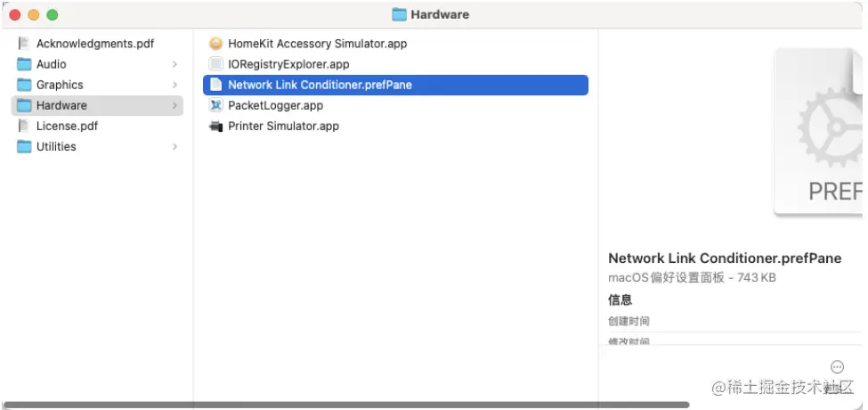Screen dimensions: 868x410
Task: Click the PacketLogger app icon
Action: coord(216,105)
